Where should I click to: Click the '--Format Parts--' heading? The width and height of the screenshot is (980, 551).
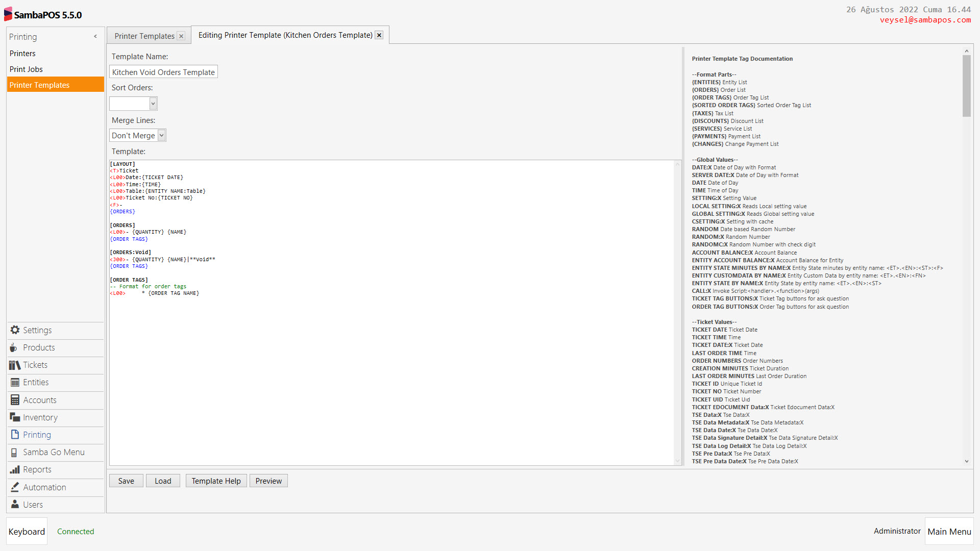point(714,74)
